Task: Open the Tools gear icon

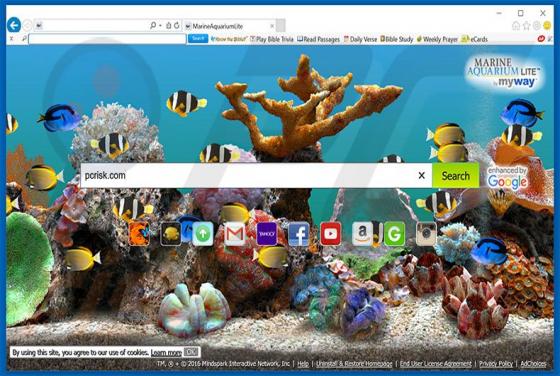Action: coord(536,26)
